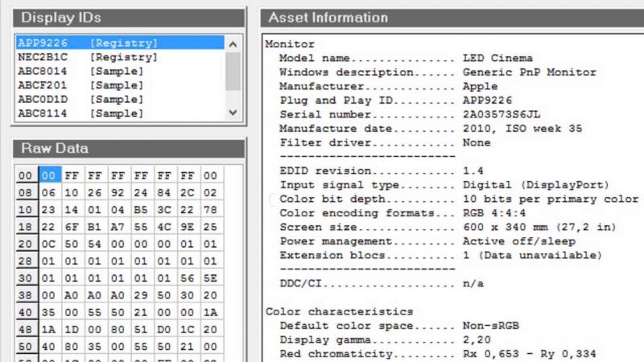Select highlighted 00 cell in row 00
The height and width of the screenshot is (362, 644).
tap(50, 175)
